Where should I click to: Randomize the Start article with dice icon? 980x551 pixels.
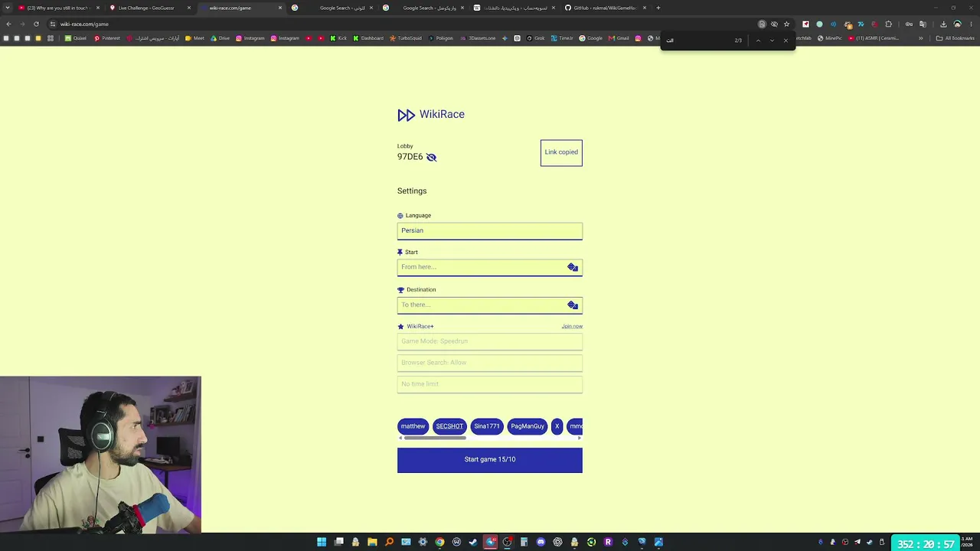pos(573,267)
